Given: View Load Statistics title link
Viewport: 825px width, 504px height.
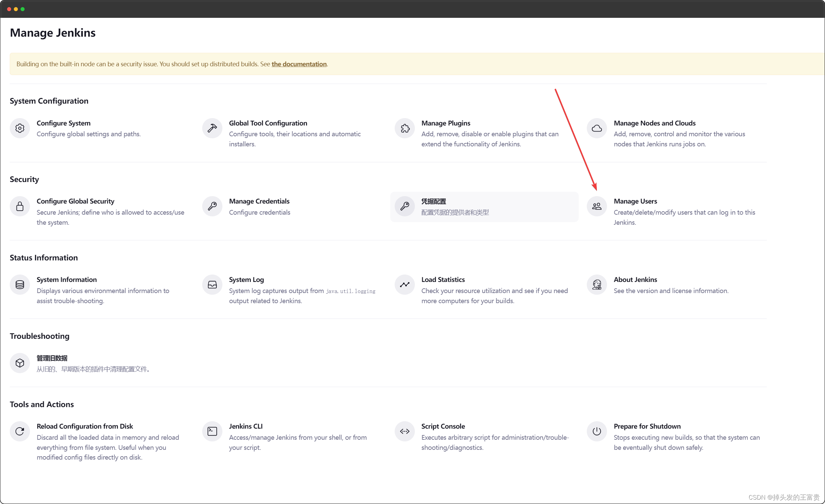Looking at the screenshot, I should tap(443, 280).
